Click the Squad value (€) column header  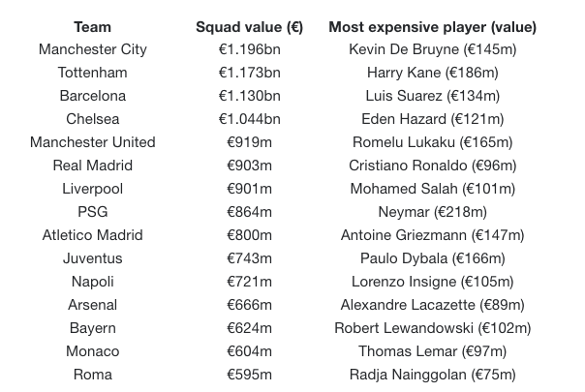(249, 27)
